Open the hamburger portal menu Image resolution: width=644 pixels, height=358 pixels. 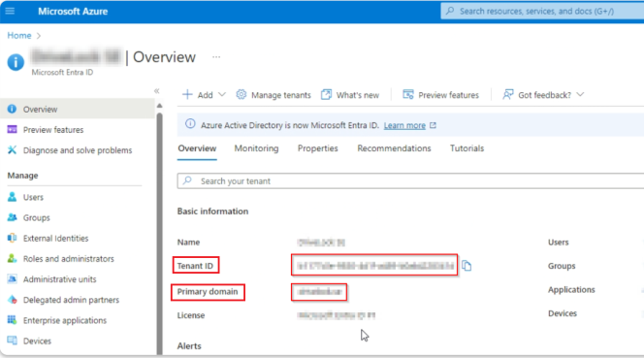click(x=10, y=11)
